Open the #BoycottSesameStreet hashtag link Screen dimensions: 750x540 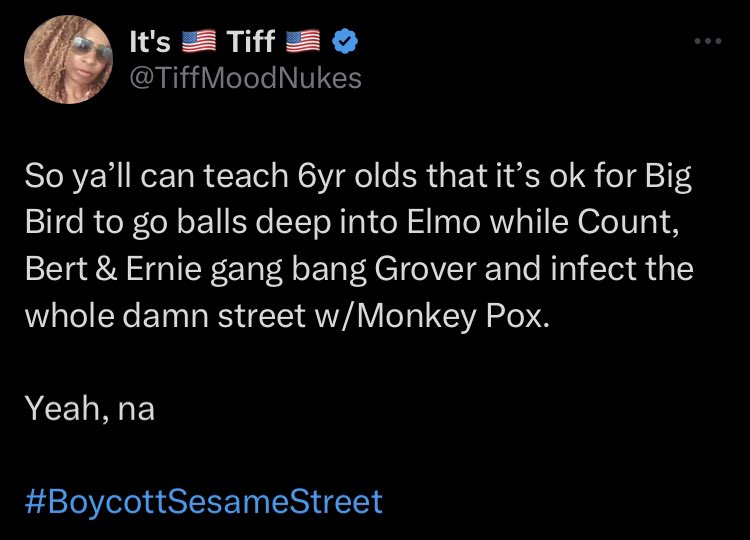[x=204, y=501]
